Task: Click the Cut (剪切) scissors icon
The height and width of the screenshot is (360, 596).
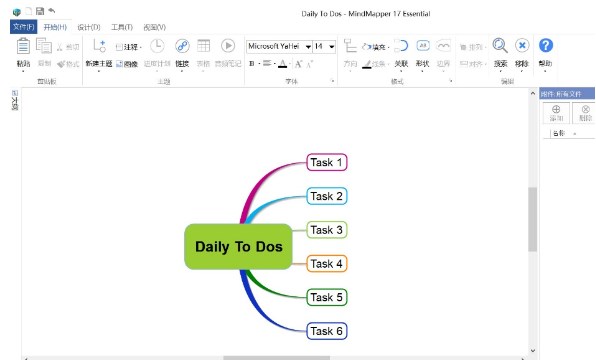Action: click(60, 47)
